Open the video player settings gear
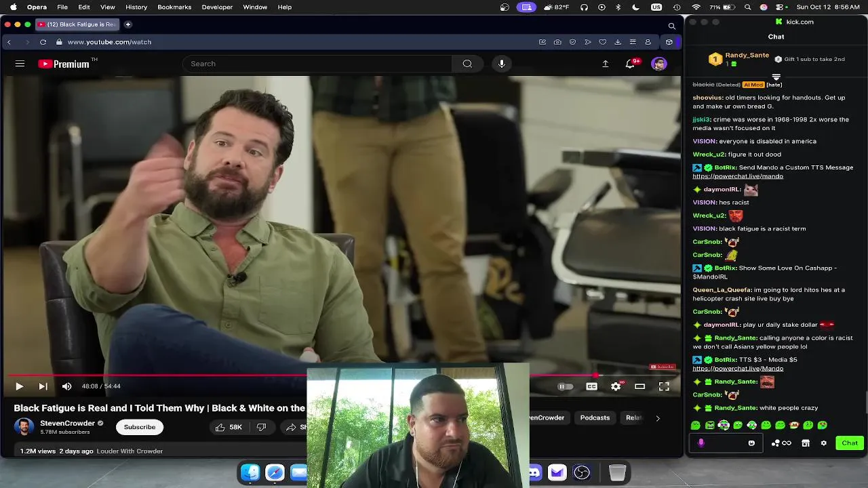Viewport: 868px width, 488px height. (x=616, y=386)
